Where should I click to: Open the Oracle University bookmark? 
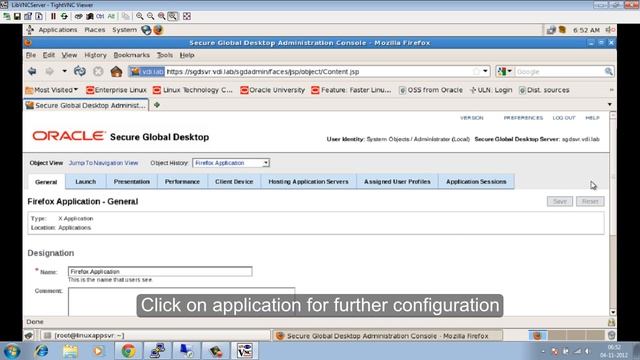(273, 90)
